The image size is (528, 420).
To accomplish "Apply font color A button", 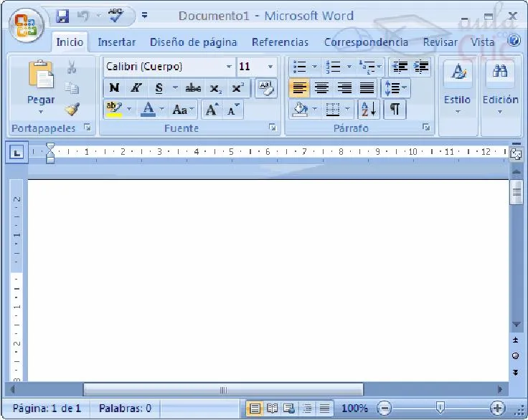I will [x=148, y=110].
